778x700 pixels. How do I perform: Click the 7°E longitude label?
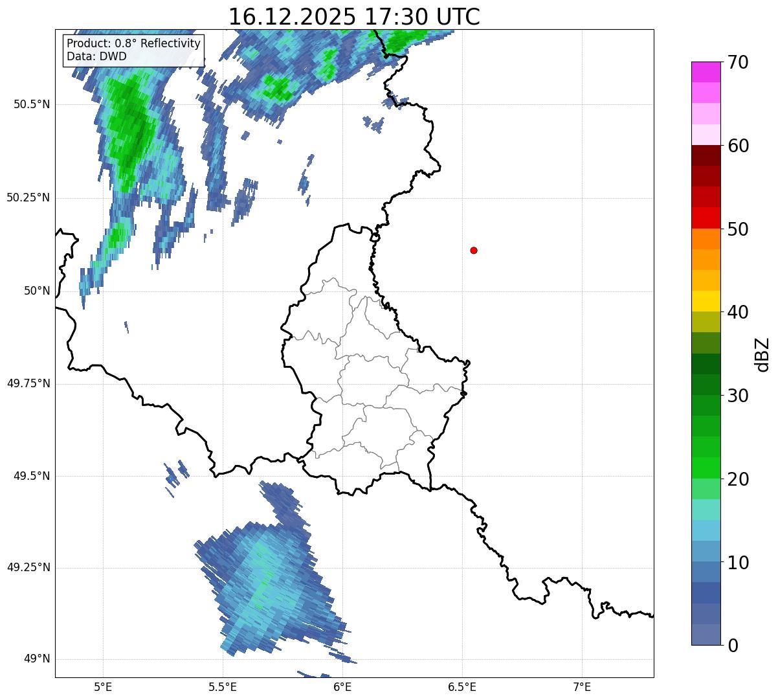click(x=582, y=686)
